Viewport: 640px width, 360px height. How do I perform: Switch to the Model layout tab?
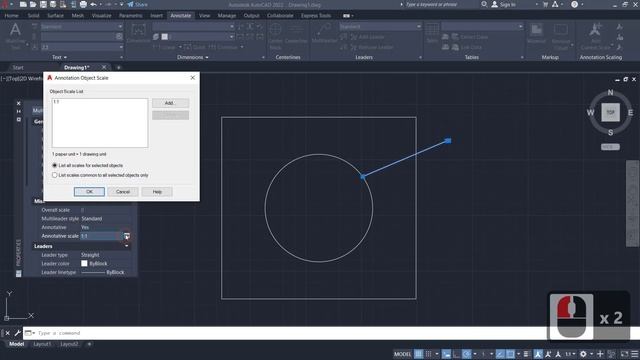17,344
